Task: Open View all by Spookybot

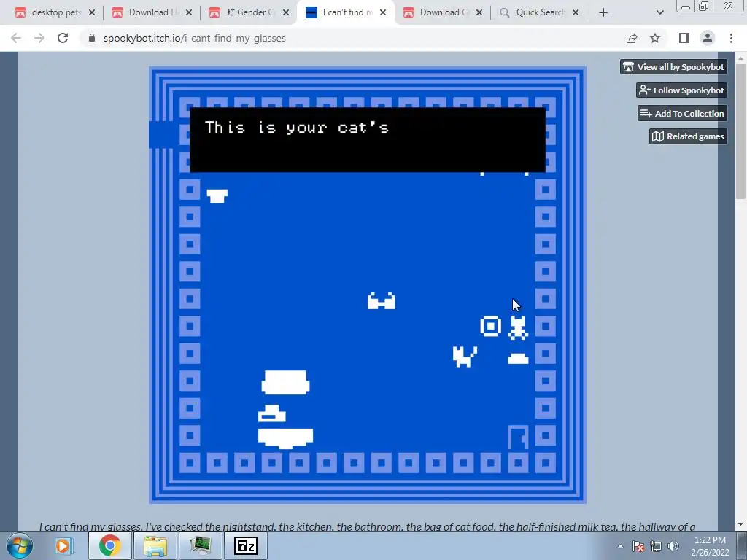Action: click(673, 67)
